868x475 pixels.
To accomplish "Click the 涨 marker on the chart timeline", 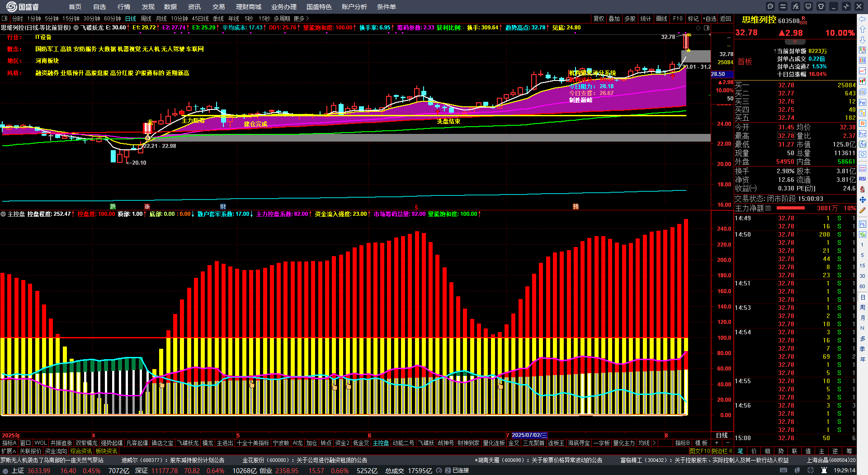I will tap(147, 206).
